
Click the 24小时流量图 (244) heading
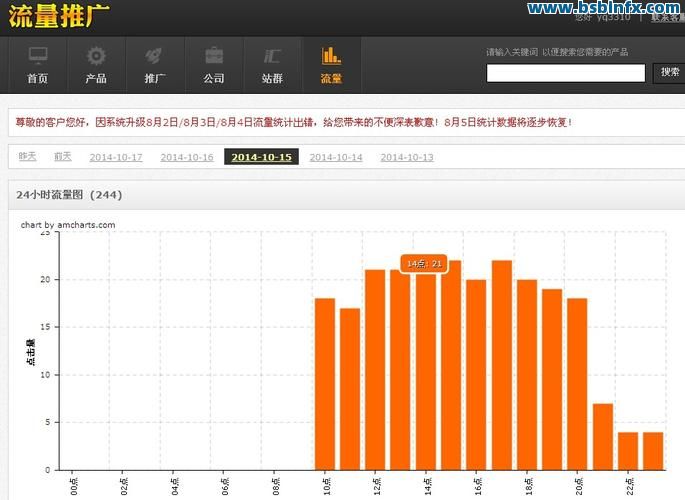pyautogui.click(x=69, y=195)
